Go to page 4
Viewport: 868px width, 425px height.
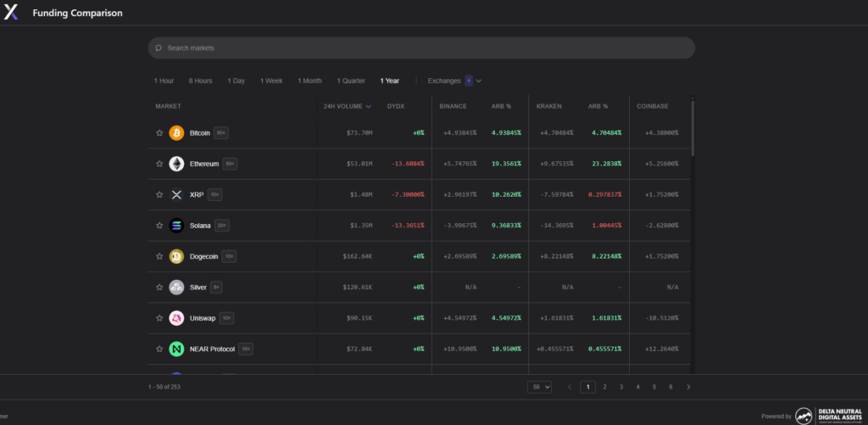pos(637,387)
